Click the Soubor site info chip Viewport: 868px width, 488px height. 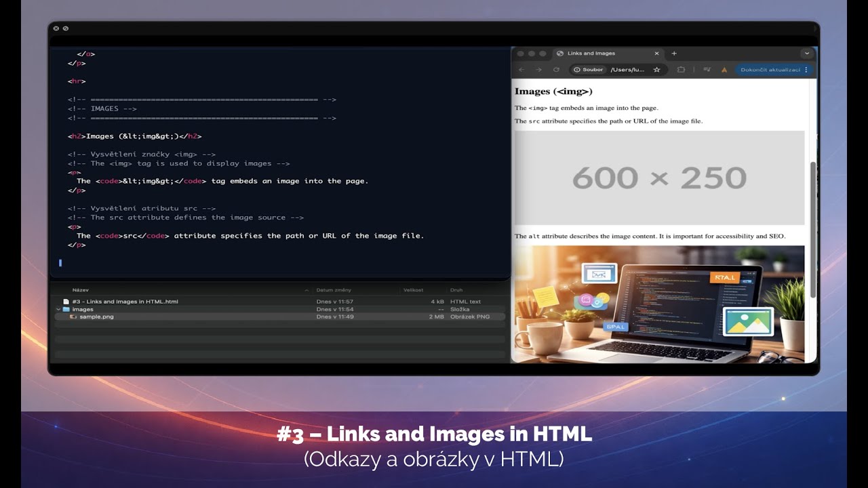[x=588, y=70]
